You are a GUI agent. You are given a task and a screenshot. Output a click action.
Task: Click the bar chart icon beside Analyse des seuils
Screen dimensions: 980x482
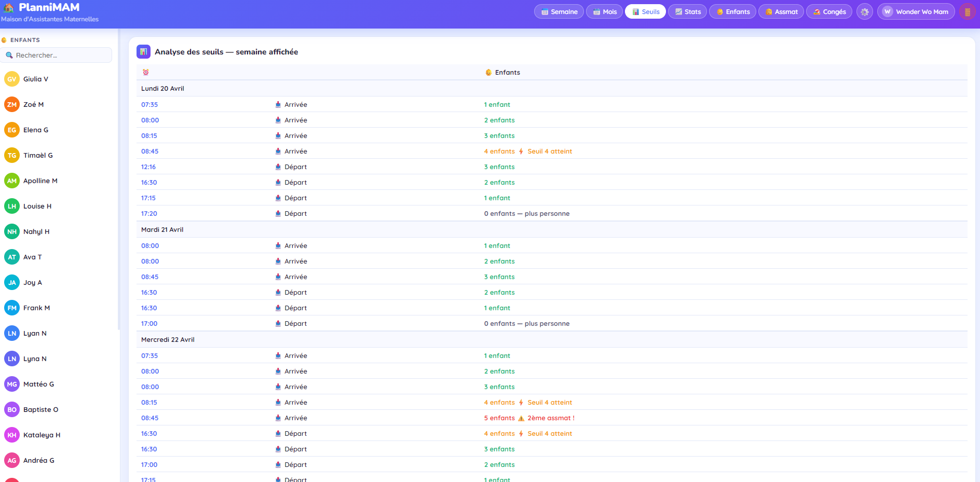143,52
